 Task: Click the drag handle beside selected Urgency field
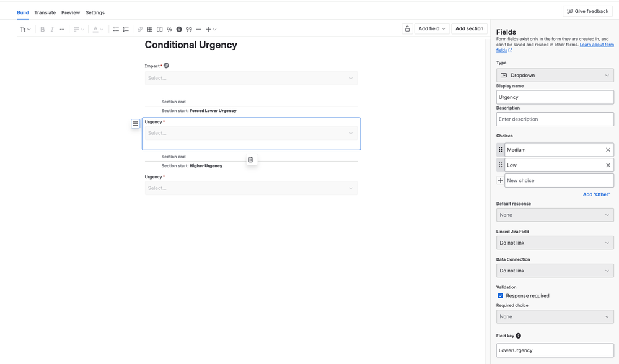pos(136,124)
